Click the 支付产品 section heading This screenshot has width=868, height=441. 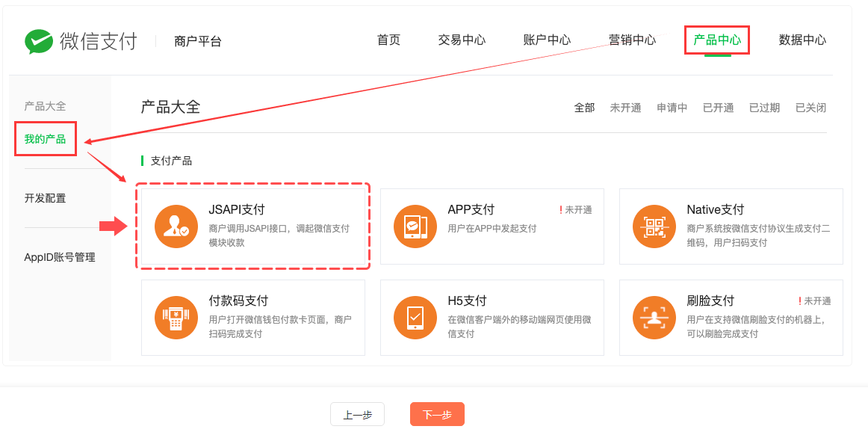pyautogui.click(x=171, y=161)
